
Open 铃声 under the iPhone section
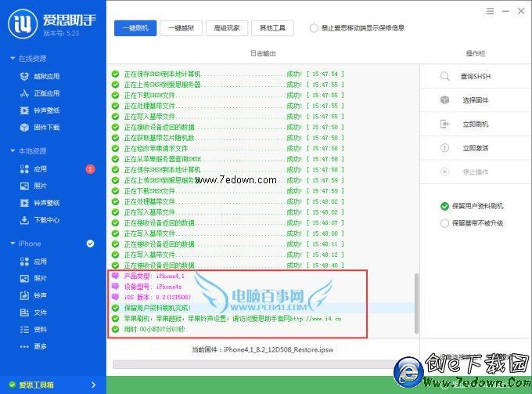[34, 295]
